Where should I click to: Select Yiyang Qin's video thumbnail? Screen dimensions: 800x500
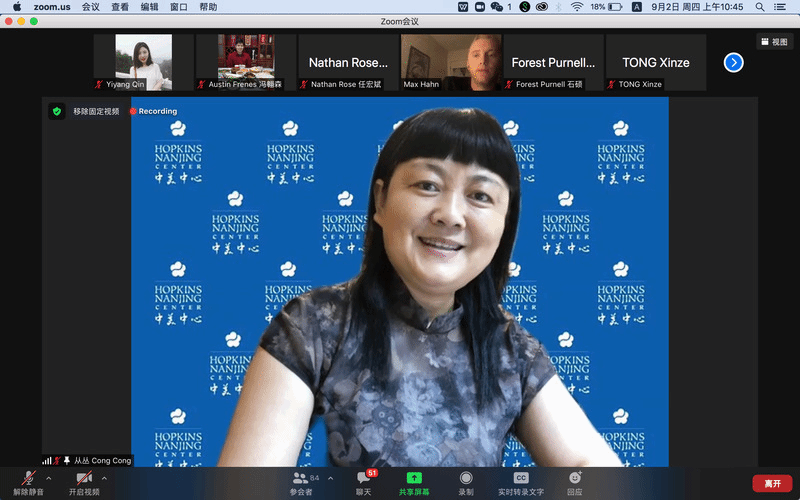click(143, 62)
